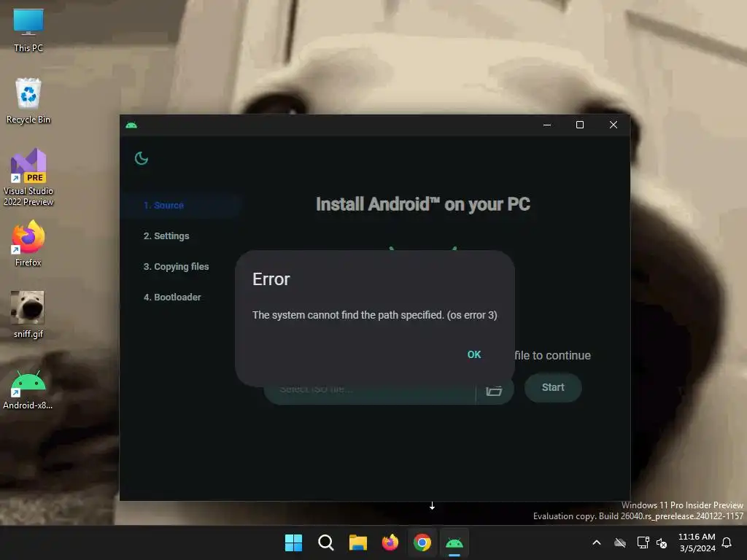
Task: Click Install Android on your PC heading
Action: pyautogui.click(x=423, y=204)
